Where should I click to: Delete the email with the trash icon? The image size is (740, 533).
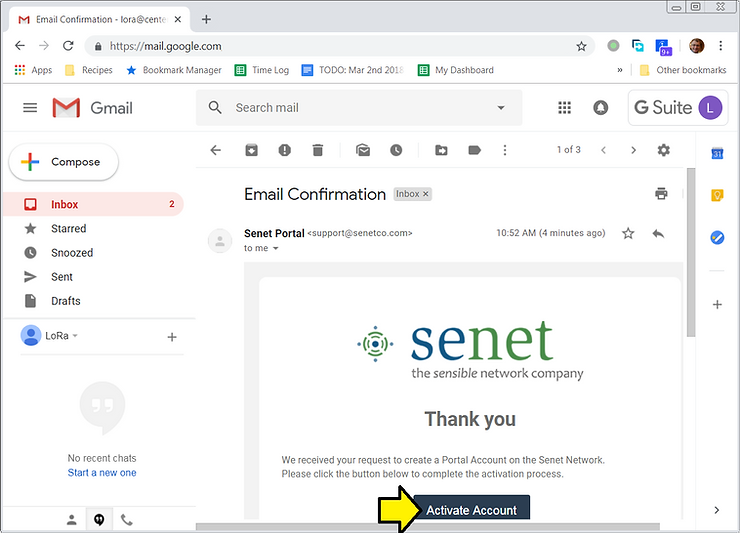(x=317, y=150)
